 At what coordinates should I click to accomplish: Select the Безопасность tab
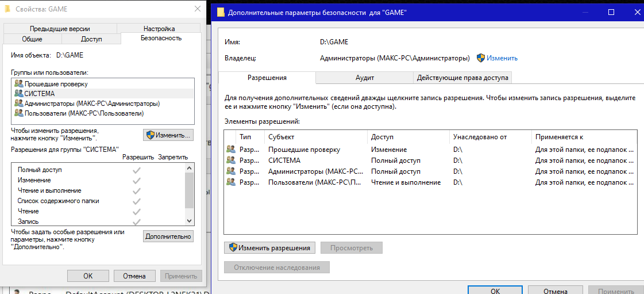point(161,38)
